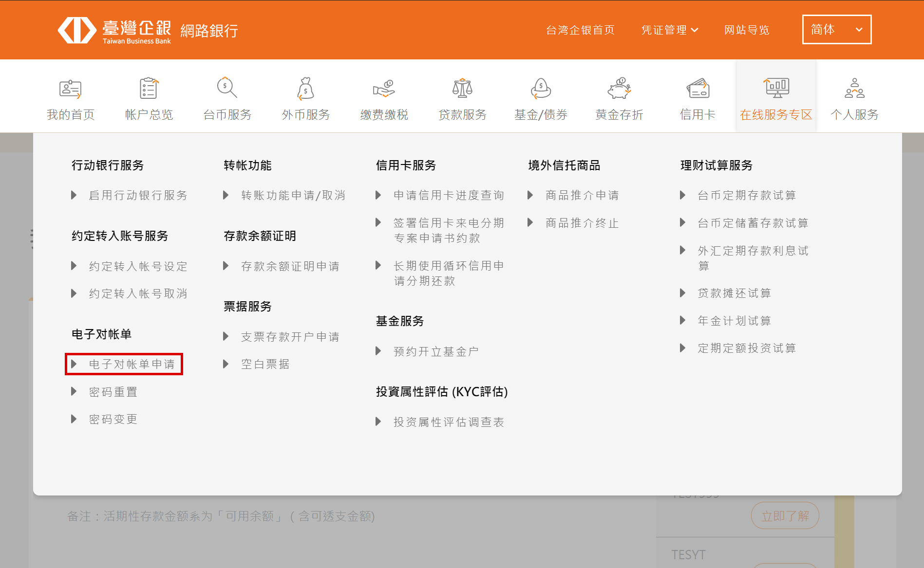924x568 pixels.
Task: Open 我的首页 home icon
Action: (x=71, y=89)
